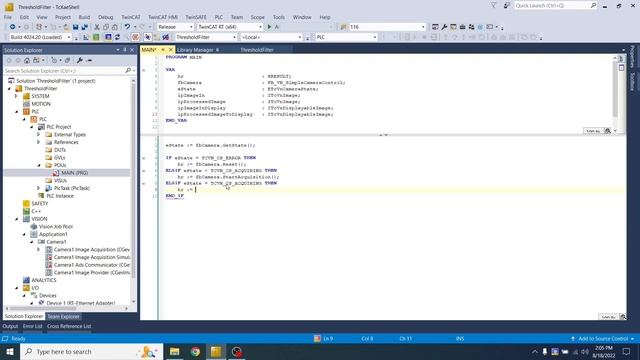Image resolution: width=640 pixels, height=360 pixels.
Task: Collapse the VISION tree node
Action: coord(16,219)
